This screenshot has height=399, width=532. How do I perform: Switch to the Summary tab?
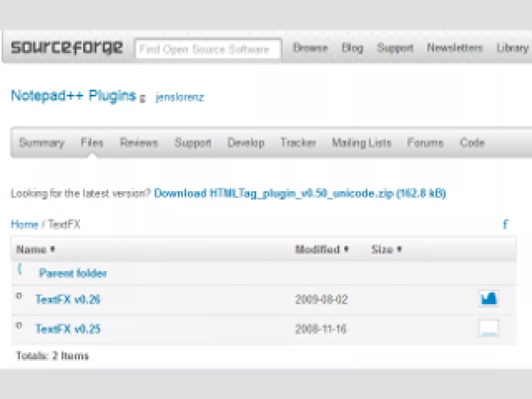42,143
